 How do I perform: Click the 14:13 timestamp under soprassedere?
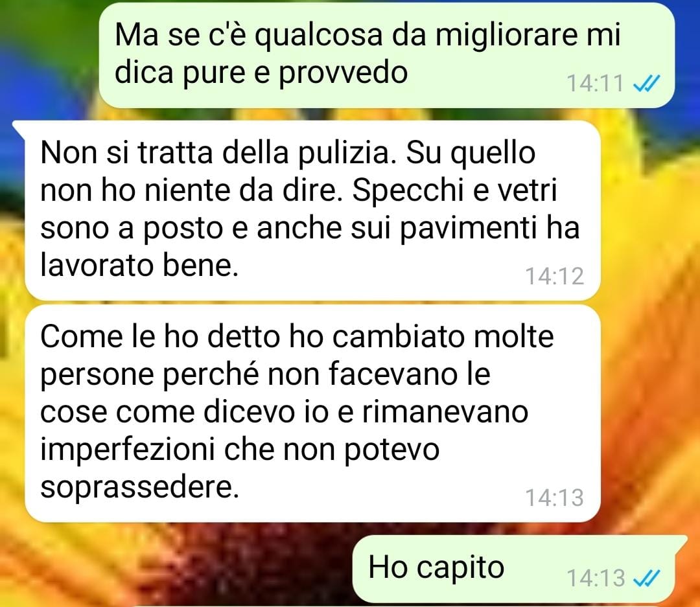pos(554,498)
